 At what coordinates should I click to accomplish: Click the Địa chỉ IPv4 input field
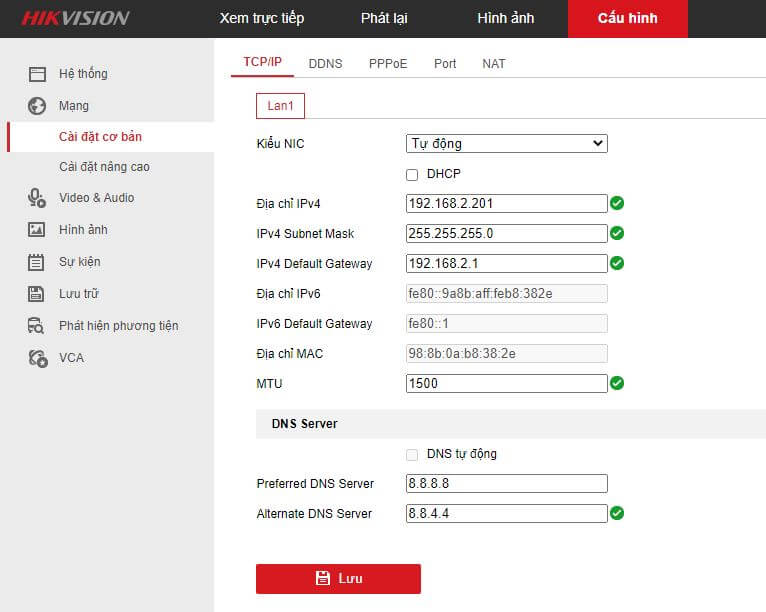[507, 203]
